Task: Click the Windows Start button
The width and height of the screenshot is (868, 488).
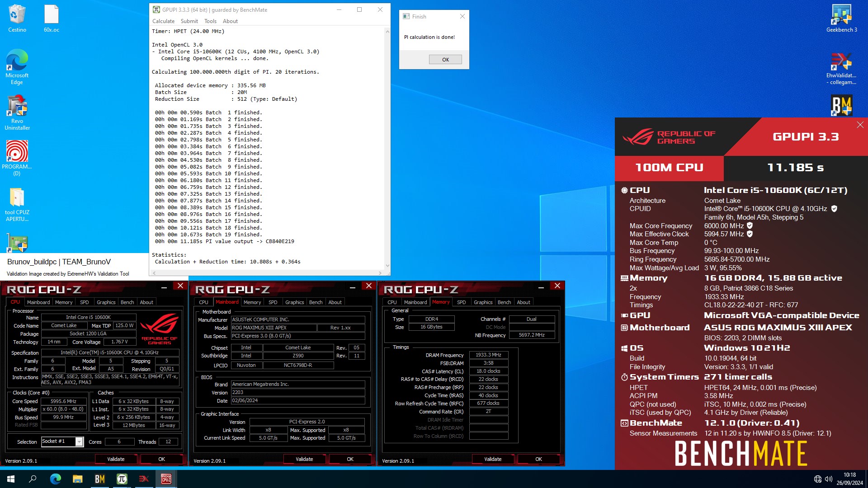Action: (11, 479)
